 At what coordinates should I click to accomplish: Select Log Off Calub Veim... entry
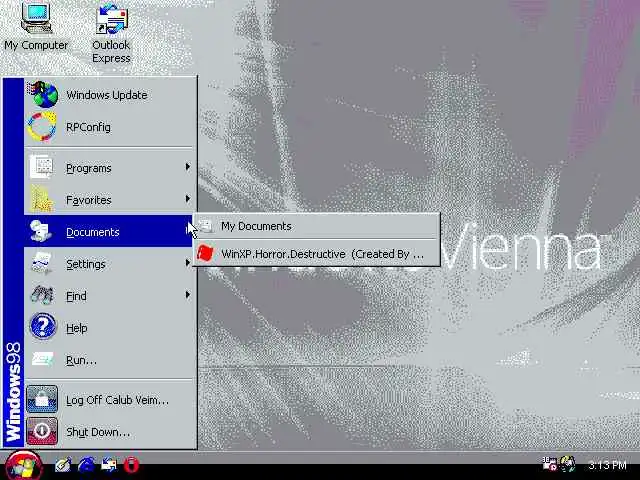[109, 400]
